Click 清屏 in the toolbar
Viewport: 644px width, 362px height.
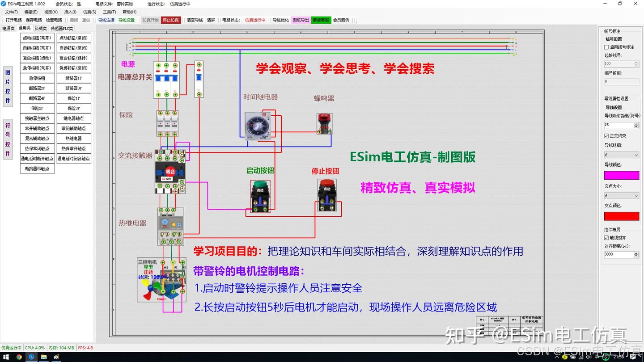[x=211, y=20]
